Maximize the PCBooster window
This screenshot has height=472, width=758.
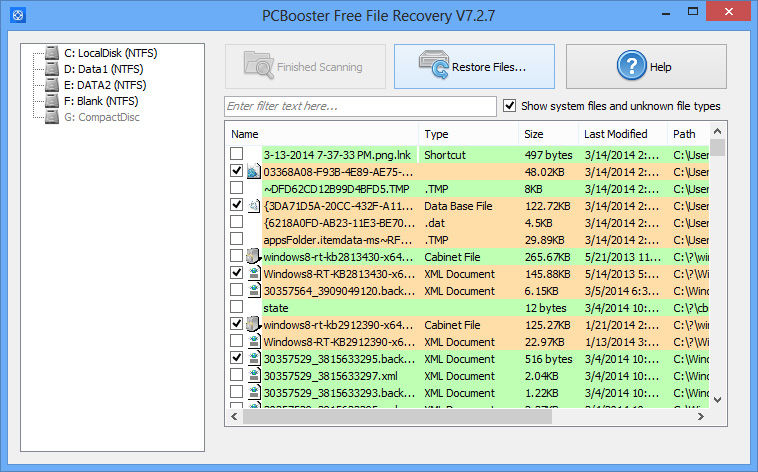click(x=693, y=11)
